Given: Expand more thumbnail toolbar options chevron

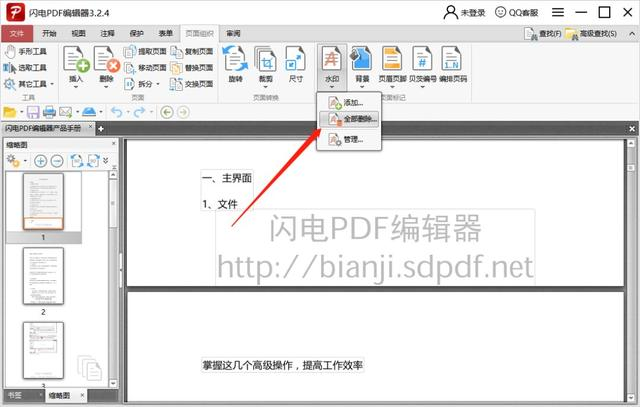Looking at the screenshot, I should click(106, 160).
